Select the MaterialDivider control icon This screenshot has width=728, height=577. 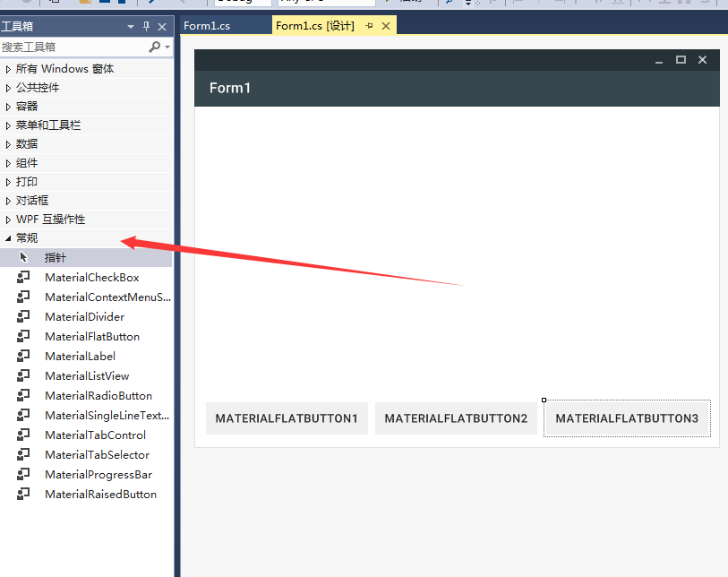click(23, 317)
